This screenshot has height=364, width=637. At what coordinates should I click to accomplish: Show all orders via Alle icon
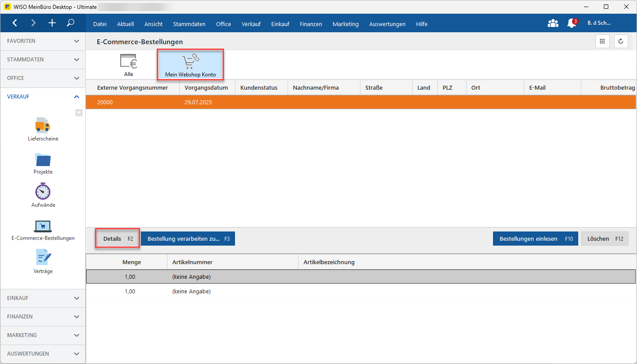pos(129,65)
